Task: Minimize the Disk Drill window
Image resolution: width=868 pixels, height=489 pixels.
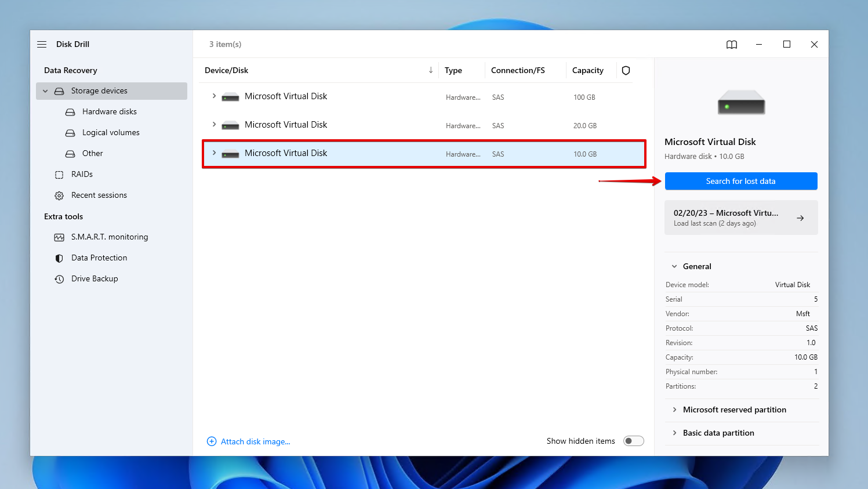Action: [x=759, y=45]
